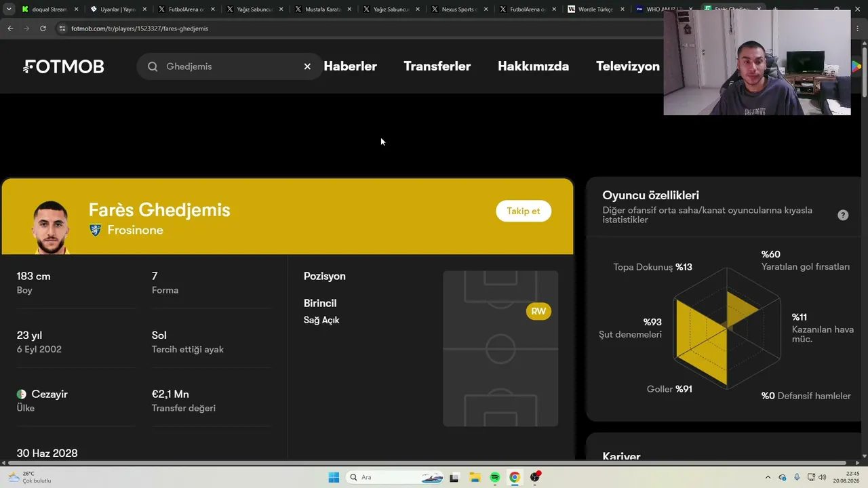Open the weather widget showing 26°C

click(x=29, y=477)
